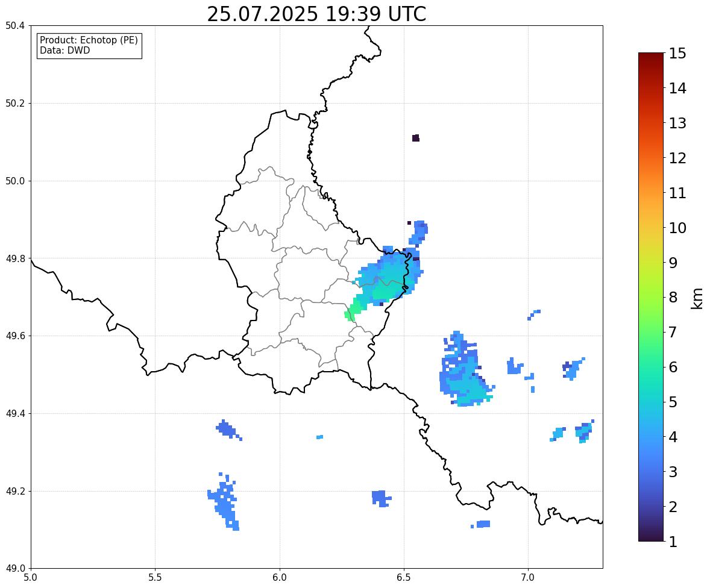This screenshot has width=710, height=588.
Task: Click latitude tick label '50.2'
Action: pyautogui.click(x=16, y=103)
